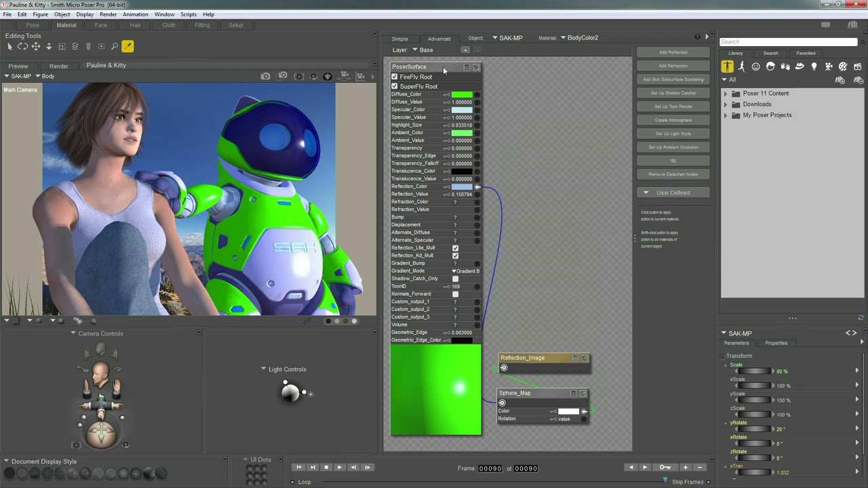
Task: Toggle the FireFly Root checkbox
Action: coord(395,77)
